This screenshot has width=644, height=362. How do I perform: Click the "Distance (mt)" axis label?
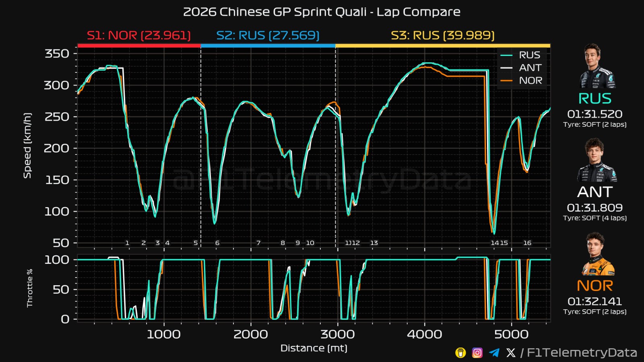click(314, 348)
